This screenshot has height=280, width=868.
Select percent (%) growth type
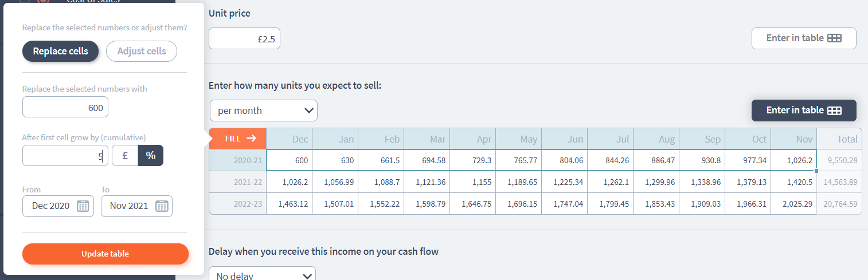[151, 155]
